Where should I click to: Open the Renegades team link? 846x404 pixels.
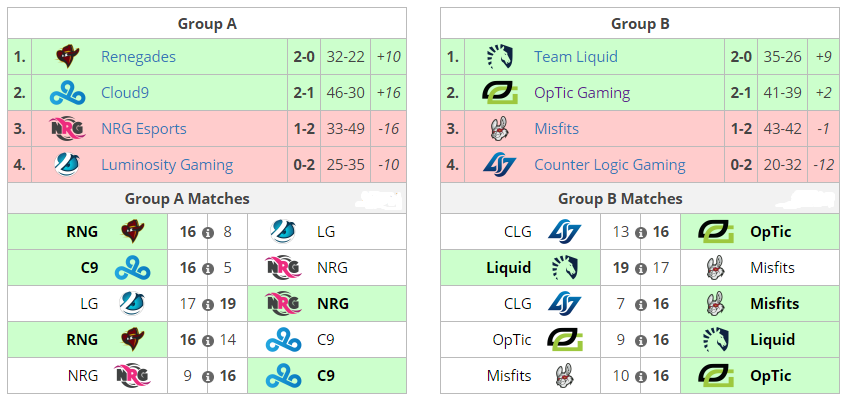point(138,57)
